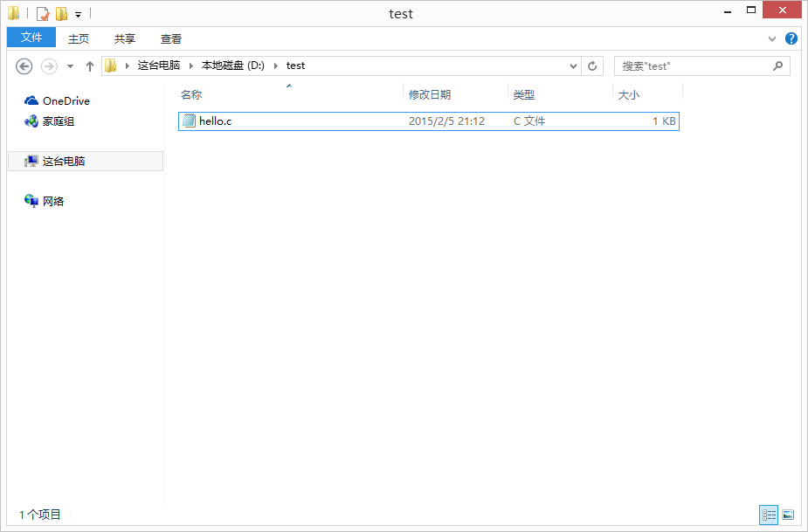Image resolution: width=808 pixels, height=532 pixels.
Task: Open the address bar history dropdown
Action: [x=573, y=66]
